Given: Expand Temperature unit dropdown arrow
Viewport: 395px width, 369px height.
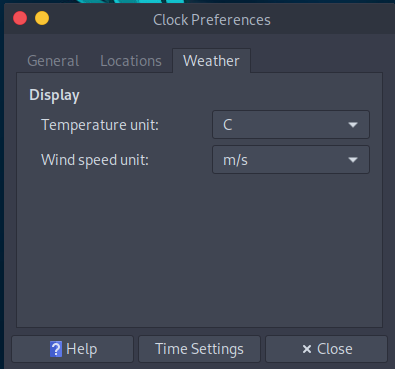Looking at the screenshot, I should tap(353, 125).
